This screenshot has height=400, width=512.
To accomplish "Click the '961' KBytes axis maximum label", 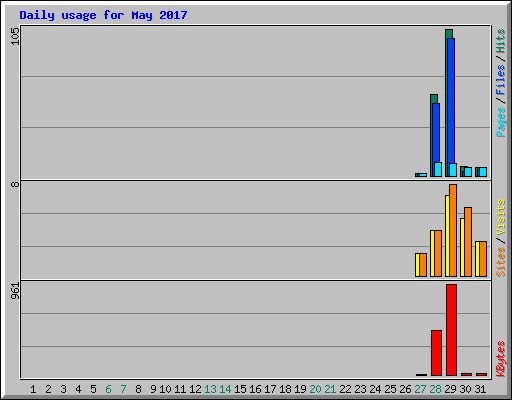I will [x=15, y=291].
